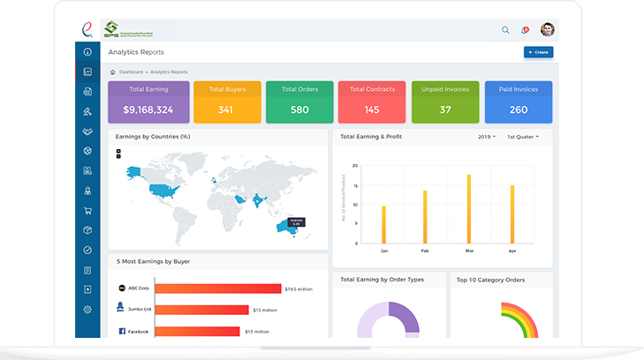The height and width of the screenshot is (360, 644).
Task: Check the notification bell icon
Action: (x=525, y=30)
